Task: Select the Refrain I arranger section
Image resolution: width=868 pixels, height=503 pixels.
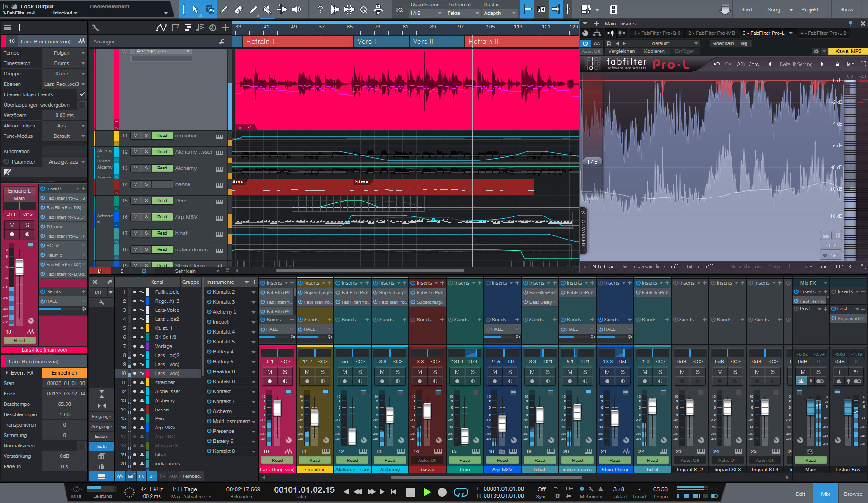Action: coord(297,42)
